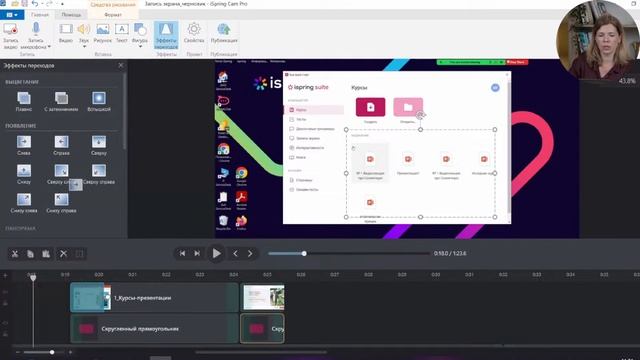Select the Снизу appearance effect

[x=24, y=174]
